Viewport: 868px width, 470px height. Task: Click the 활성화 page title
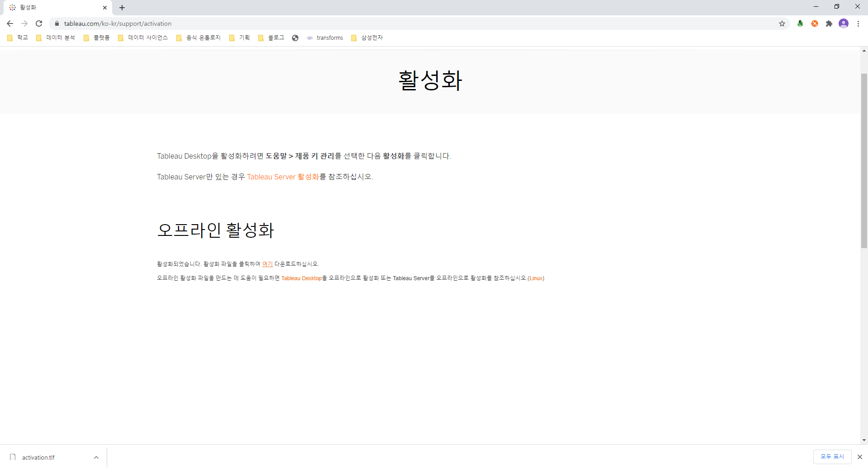click(430, 80)
